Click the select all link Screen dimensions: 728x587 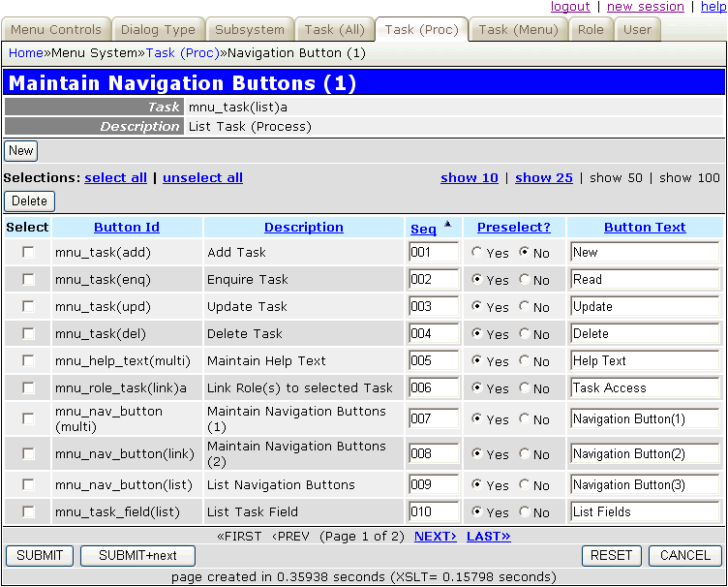[115, 178]
